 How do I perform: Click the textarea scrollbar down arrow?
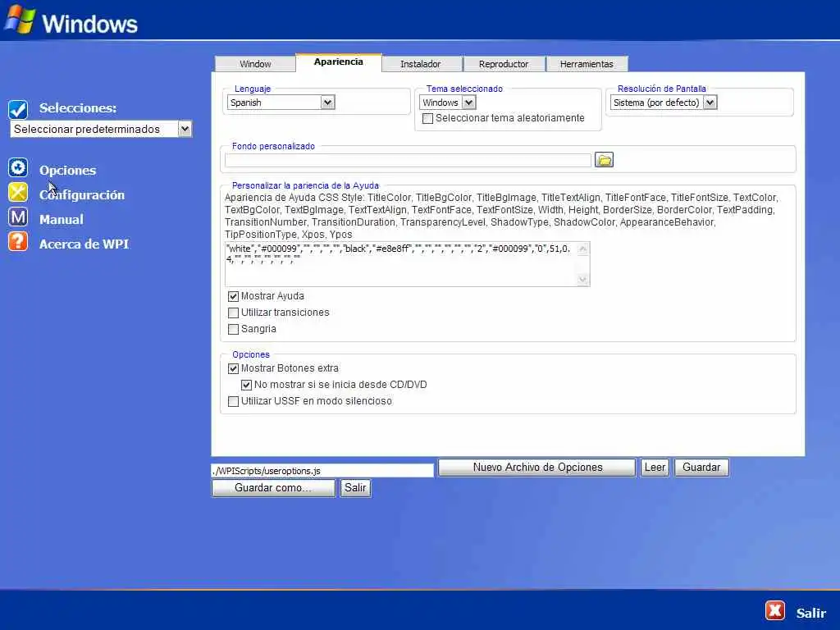pos(583,279)
